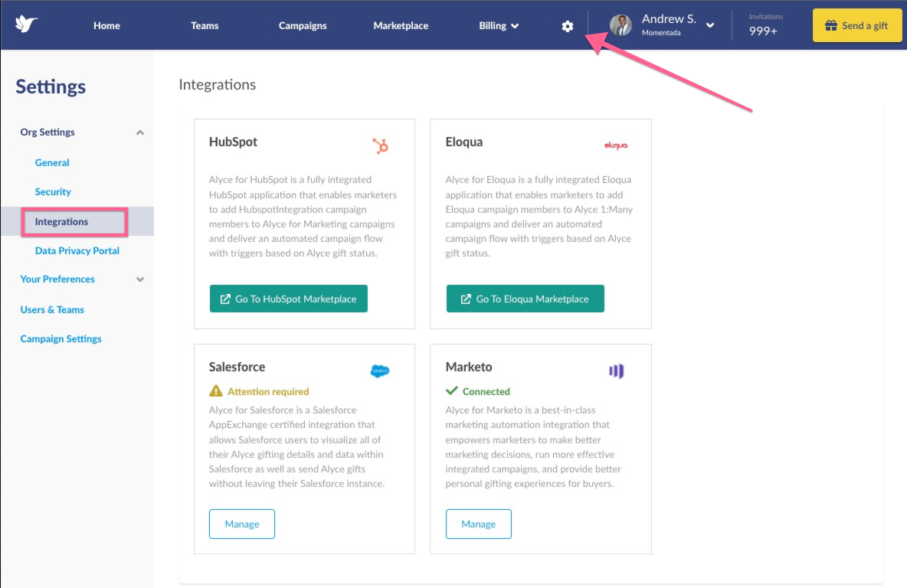
Task: Click the 999+ invitations count
Action: (x=763, y=31)
